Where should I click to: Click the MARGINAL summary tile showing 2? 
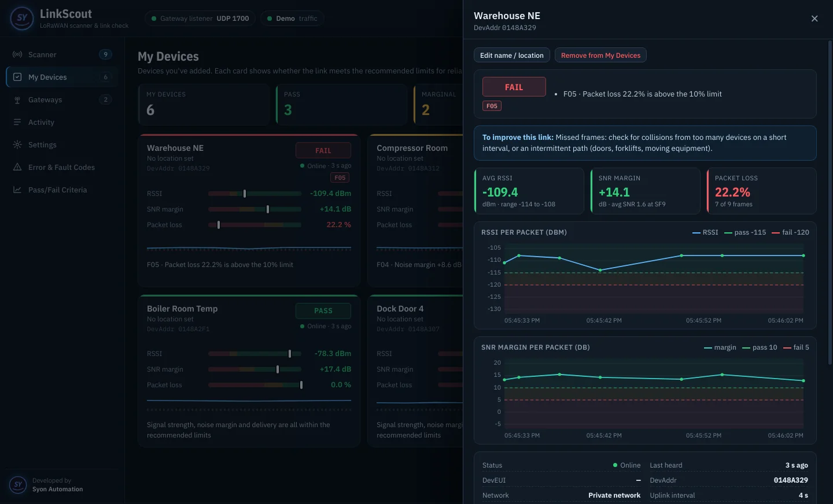tap(438, 104)
